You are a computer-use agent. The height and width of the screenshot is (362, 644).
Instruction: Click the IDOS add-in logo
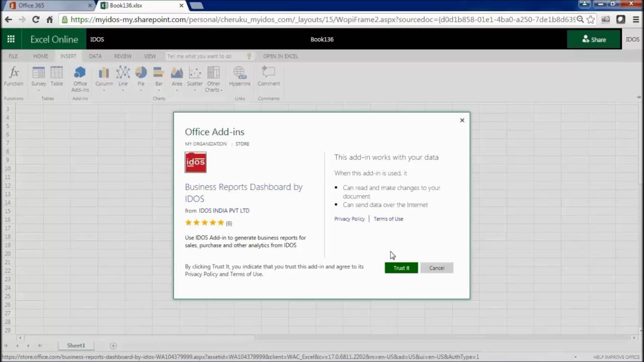(x=196, y=162)
